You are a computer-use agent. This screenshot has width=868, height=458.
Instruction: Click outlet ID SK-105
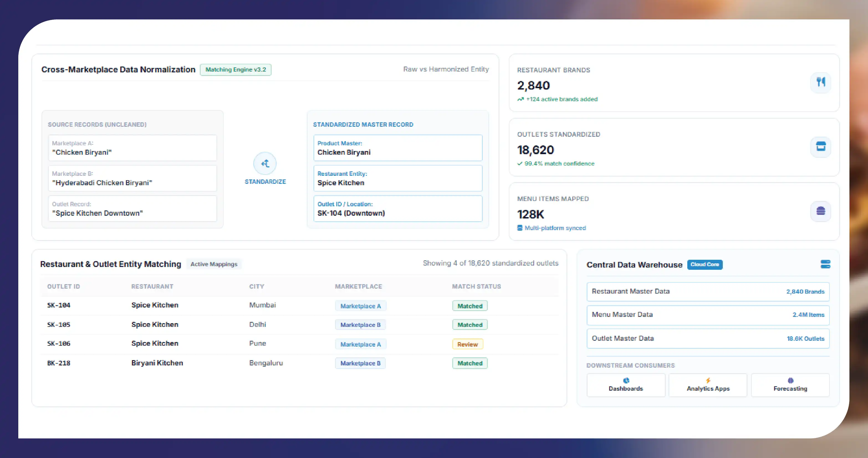[x=59, y=325]
